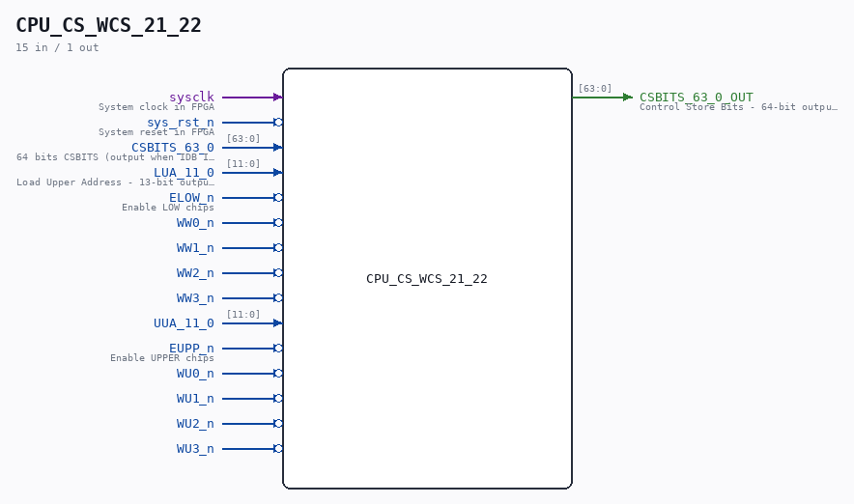Click the inversion bubble on ELOW_n pin
854x504 pixels.
[278, 198]
